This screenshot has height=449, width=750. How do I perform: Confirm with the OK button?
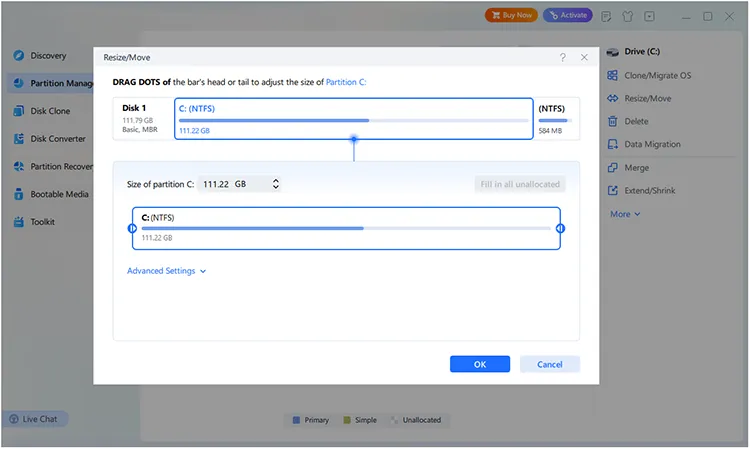(480, 364)
